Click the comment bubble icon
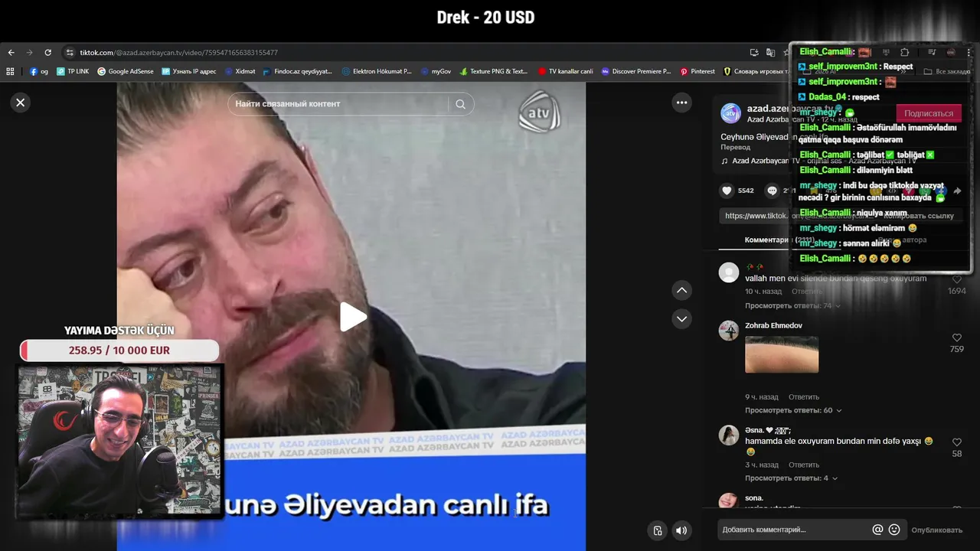The image size is (980, 551). 772,191
